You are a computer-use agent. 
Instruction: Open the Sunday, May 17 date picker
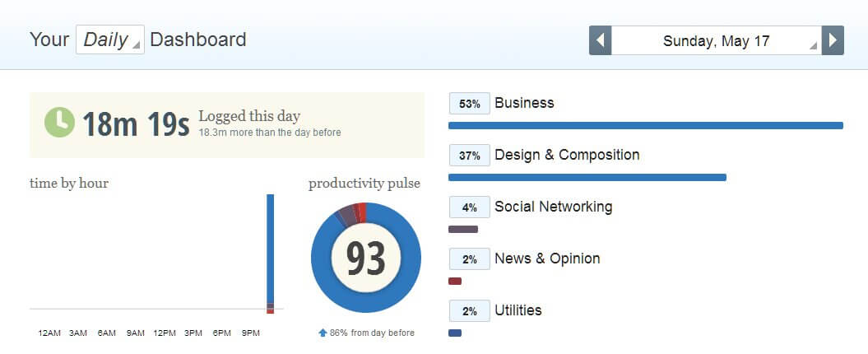(716, 40)
